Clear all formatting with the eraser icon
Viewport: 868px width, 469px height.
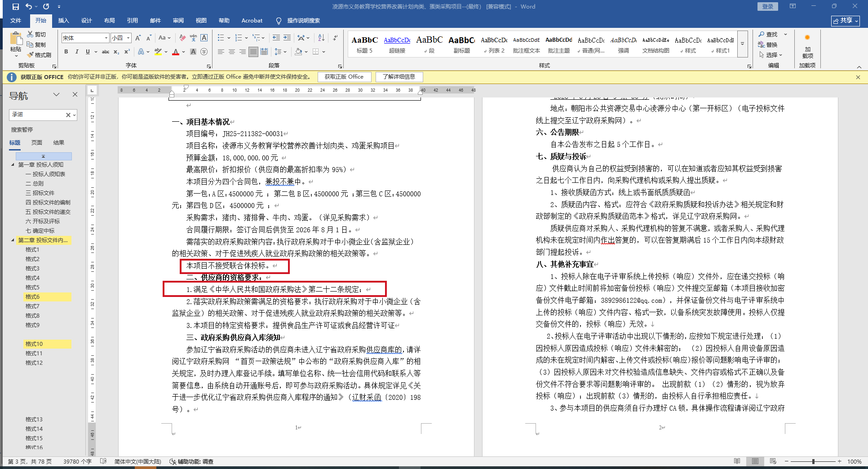(x=182, y=38)
